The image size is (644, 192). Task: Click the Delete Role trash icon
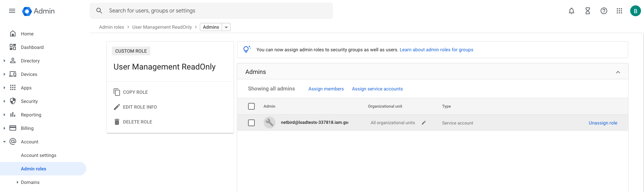[x=117, y=122]
